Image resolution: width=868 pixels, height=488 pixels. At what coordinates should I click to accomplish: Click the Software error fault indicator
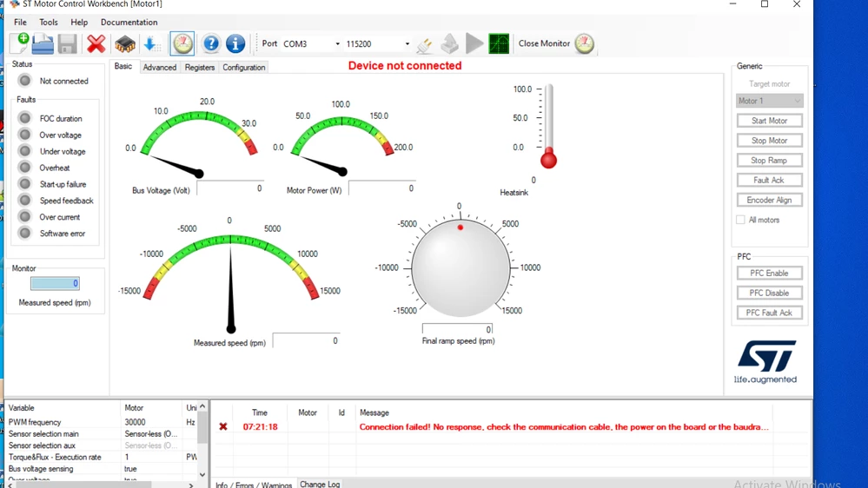click(25, 234)
